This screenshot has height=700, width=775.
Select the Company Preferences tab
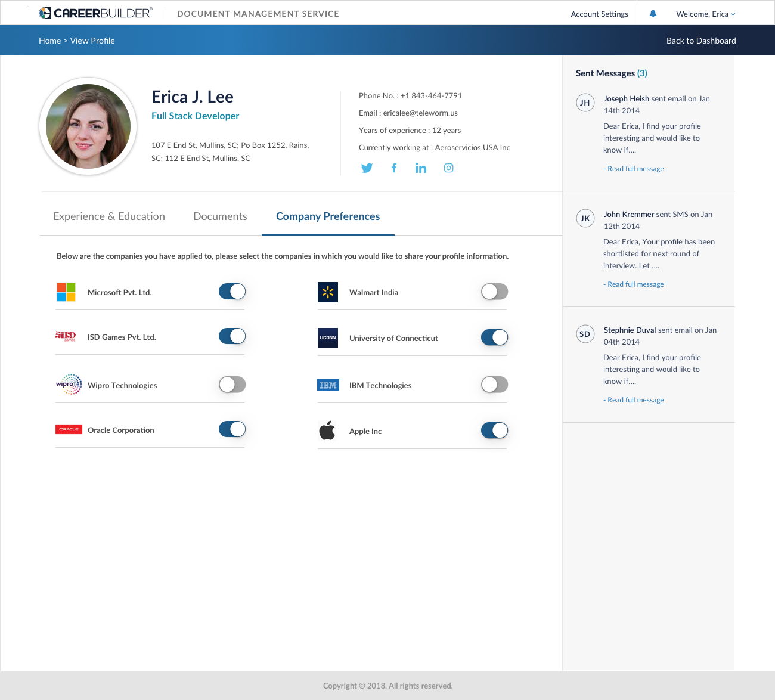pyautogui.click(x=328, y=216)
